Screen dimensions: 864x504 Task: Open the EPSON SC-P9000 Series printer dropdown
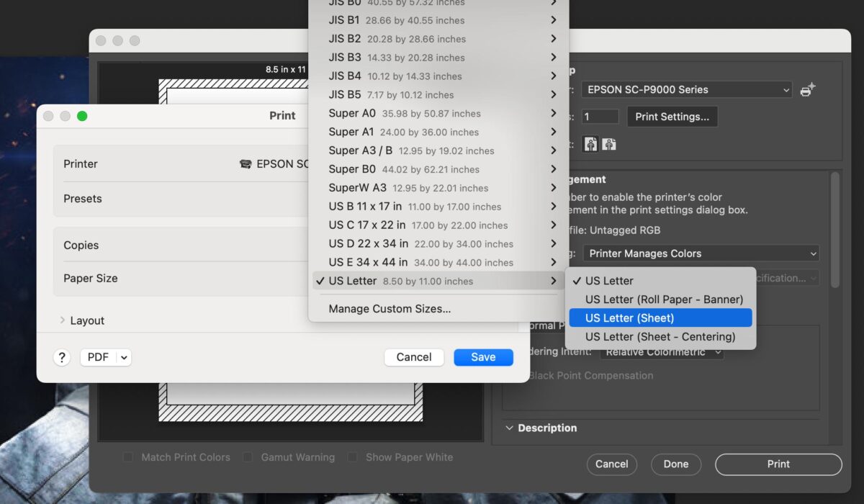(x=686, y=90)
